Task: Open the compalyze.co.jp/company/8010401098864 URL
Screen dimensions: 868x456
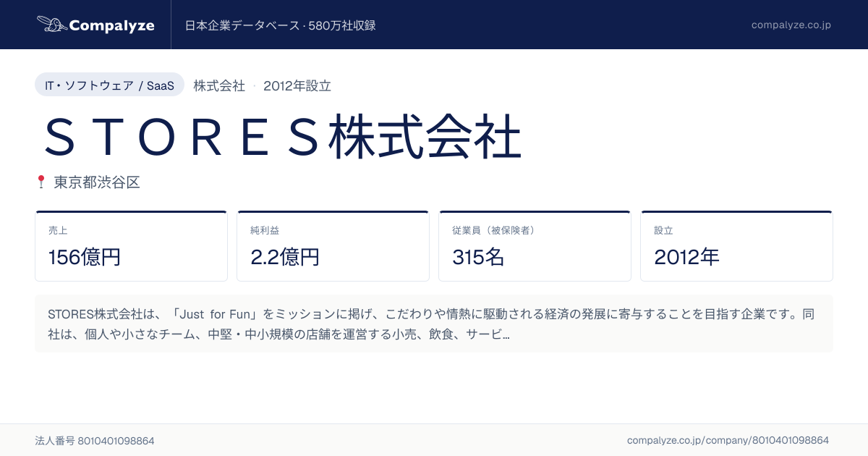Action: (x=728, y=440)
